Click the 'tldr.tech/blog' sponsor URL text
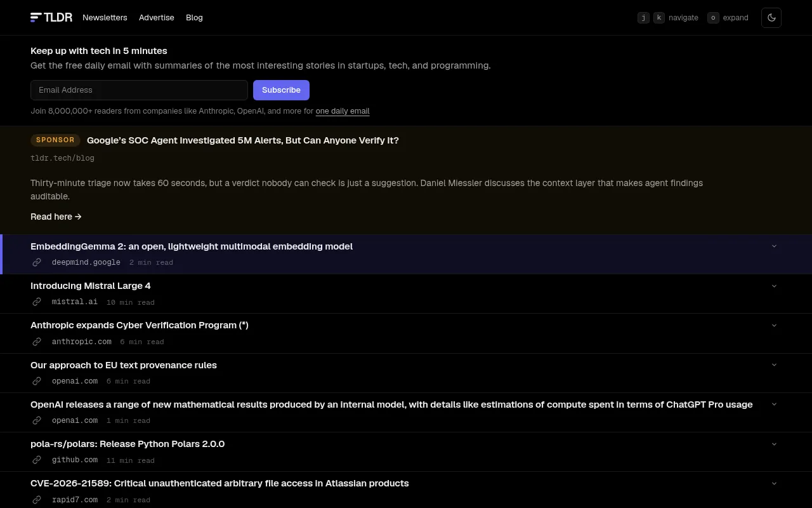This screenshot has width=812, height=508. pyautogui.click(x=62, y=158)
